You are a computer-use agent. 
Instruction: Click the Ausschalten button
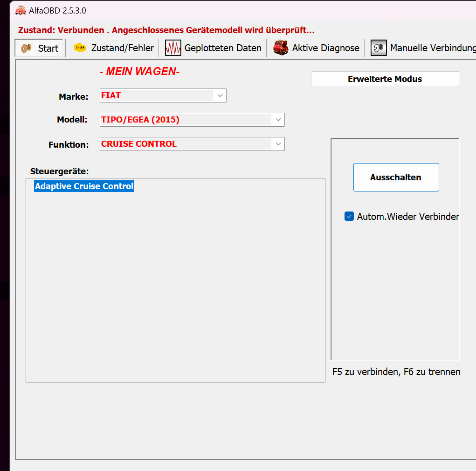point(396,177)
